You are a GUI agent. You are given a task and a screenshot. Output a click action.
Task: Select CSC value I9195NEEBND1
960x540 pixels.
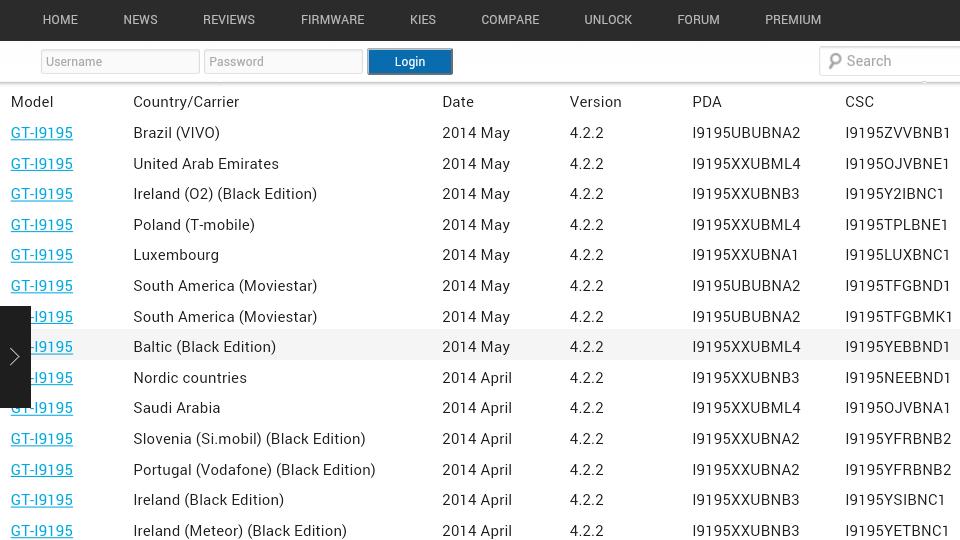pyautogui.click(x=898, y=378)
